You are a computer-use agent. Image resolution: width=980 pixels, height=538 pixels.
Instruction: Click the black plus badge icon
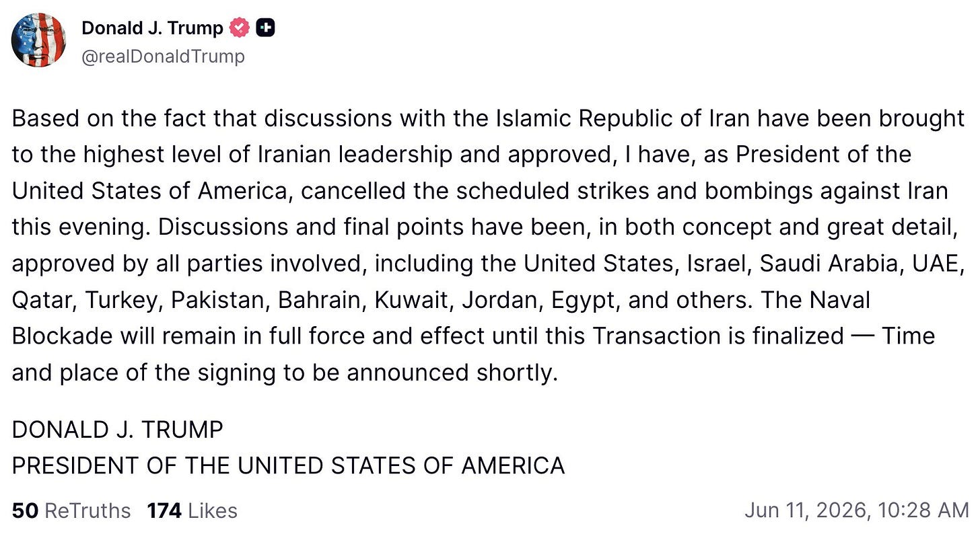[x=266, y=28]
